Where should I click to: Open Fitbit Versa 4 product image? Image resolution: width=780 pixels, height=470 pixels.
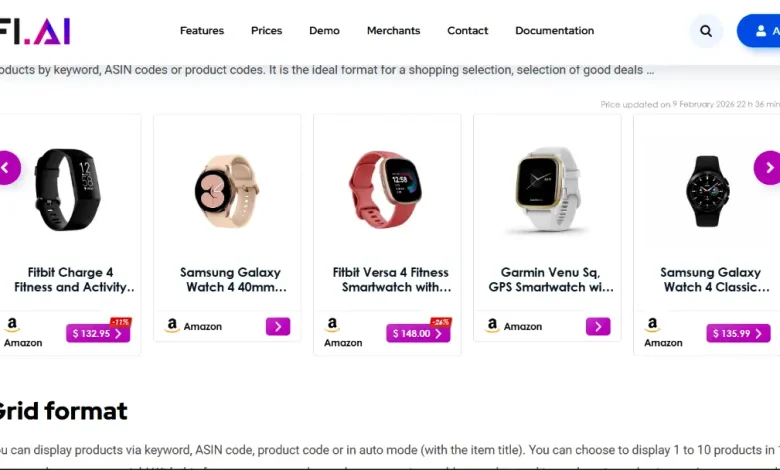coord(386,188)
